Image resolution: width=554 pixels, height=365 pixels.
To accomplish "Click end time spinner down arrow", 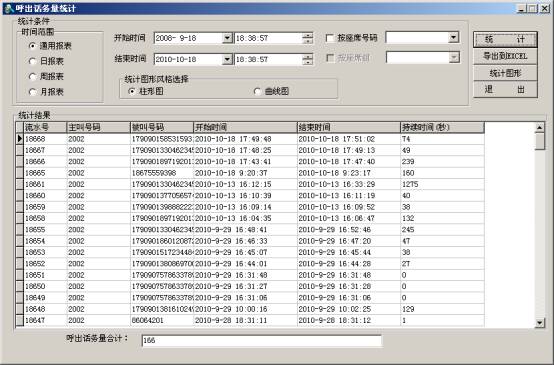I will tap(308, 62).
